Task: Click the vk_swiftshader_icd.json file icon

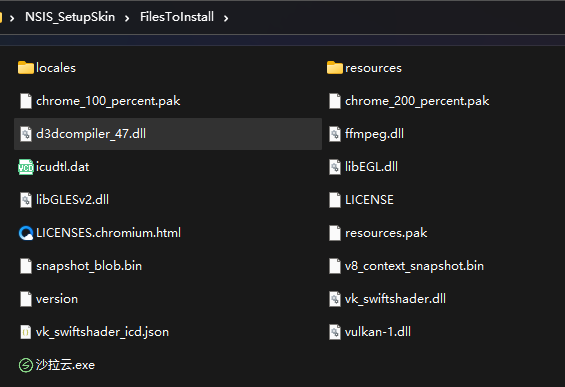Action: pos(26,332)
